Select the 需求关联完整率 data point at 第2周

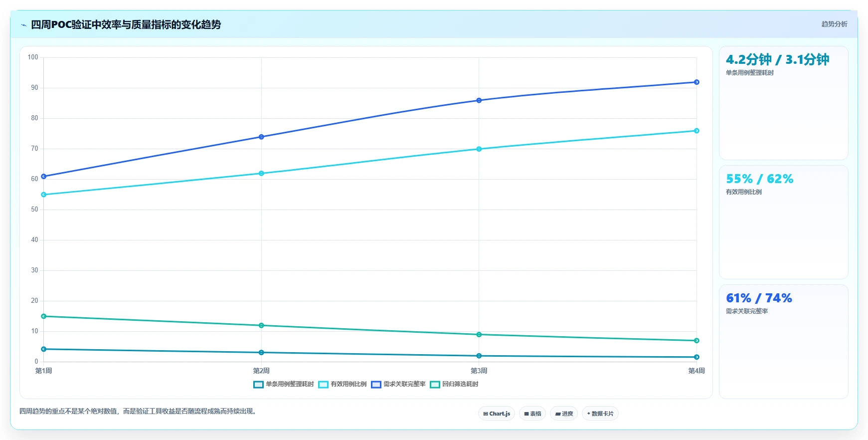pos(261,137)
